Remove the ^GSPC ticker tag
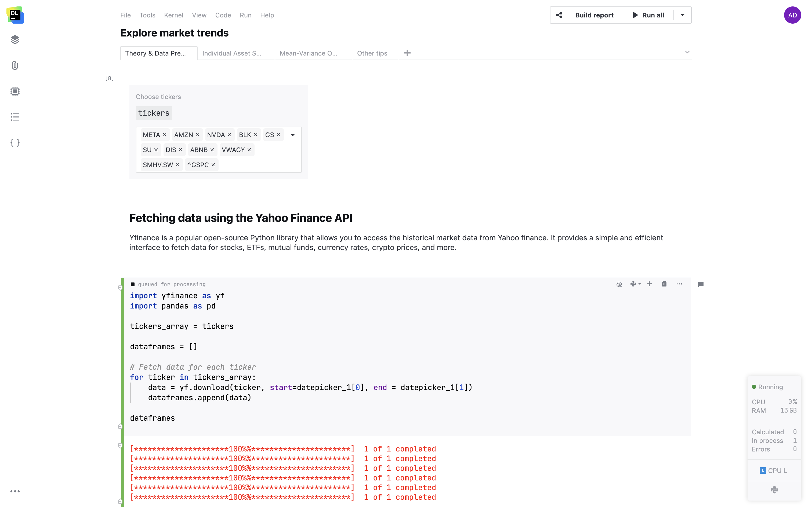This screenshot has height=507, width=812. (x=213, y=165)
